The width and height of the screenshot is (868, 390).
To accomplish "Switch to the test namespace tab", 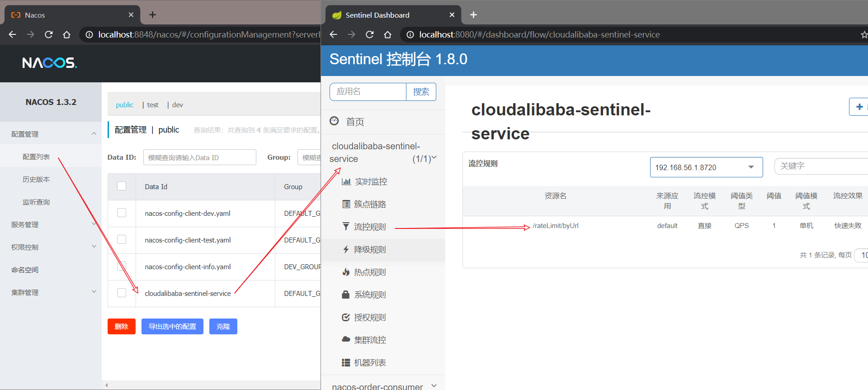I will click(x=153, y=105).
